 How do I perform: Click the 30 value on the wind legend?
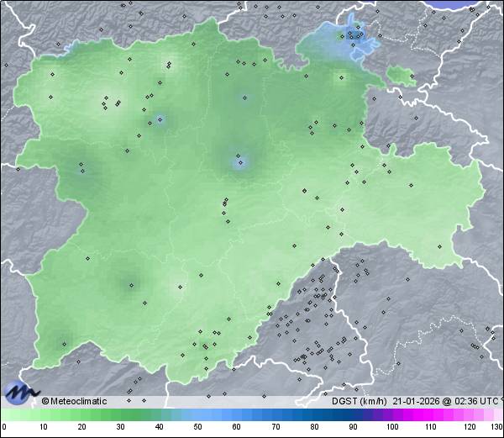click(121, 427)
